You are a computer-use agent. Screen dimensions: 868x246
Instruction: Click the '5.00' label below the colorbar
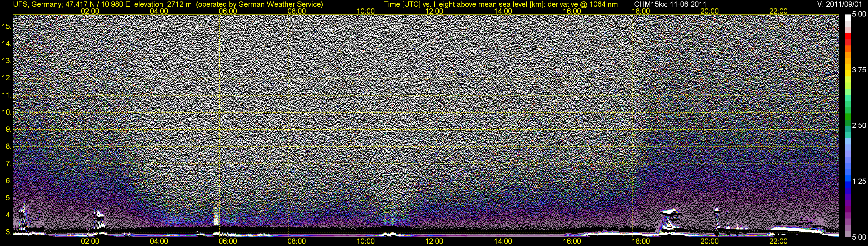point(859,237)
